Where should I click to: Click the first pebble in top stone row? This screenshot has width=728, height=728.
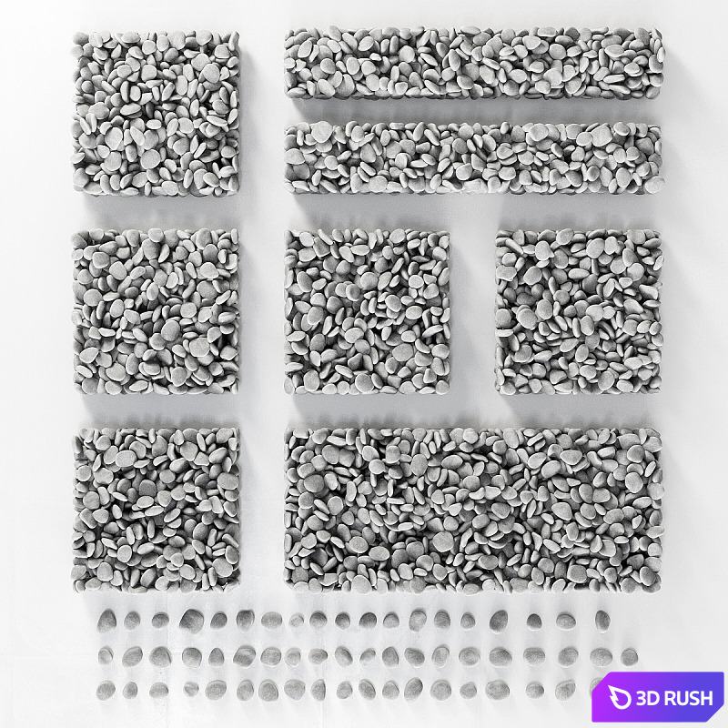click(107, 621)
